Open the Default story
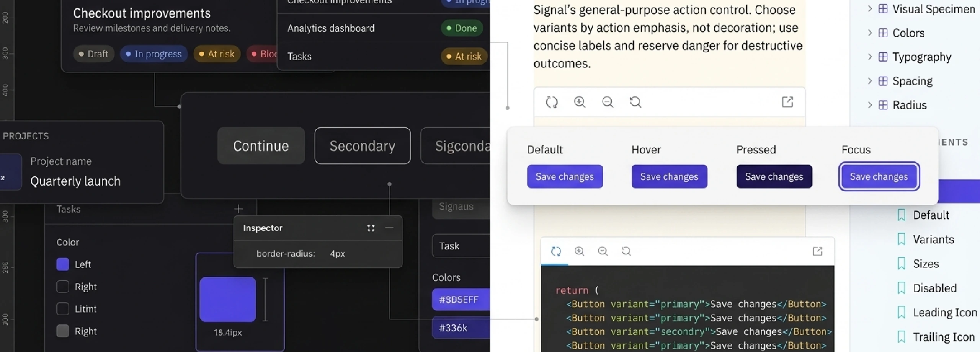Image resolution: width=980 pixels, height=352 pixels. pyautogui.click(x=931, y=215)
